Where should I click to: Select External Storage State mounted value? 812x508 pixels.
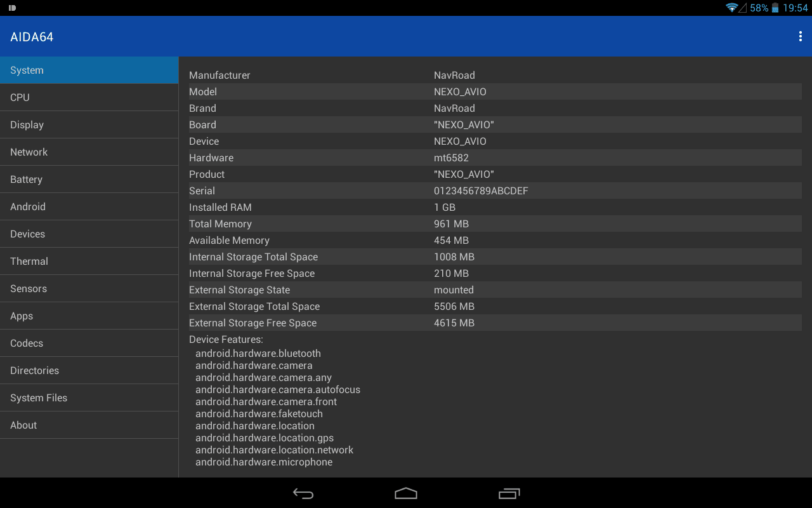pos(454,290)
